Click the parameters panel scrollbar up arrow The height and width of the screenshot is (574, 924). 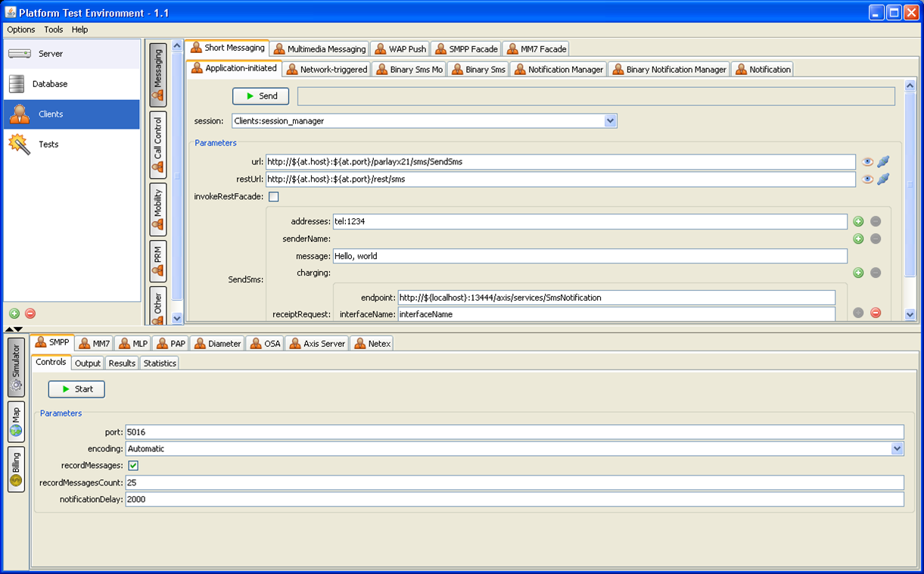(x=910, y=88)
